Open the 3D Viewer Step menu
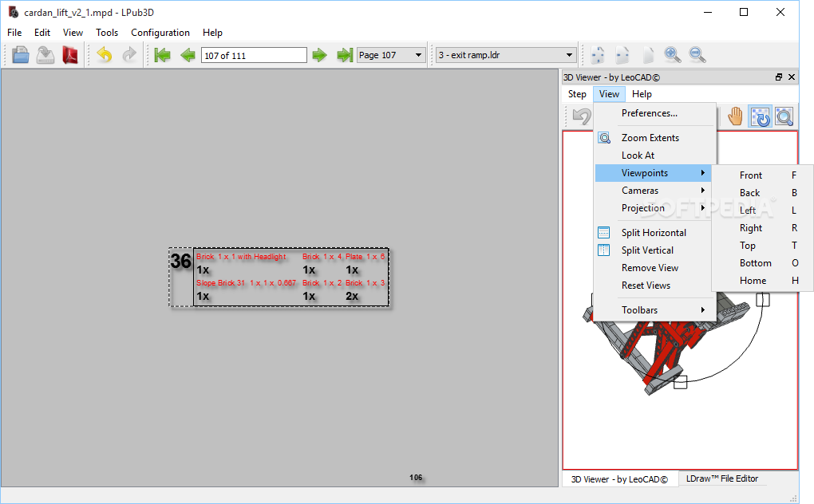Screen dimensions: 814x504 (577, 94)
